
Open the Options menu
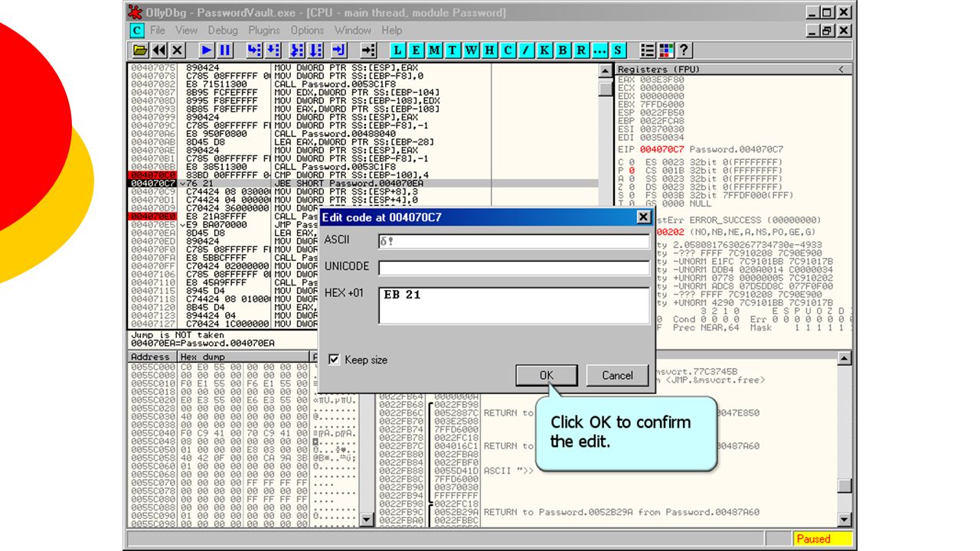point(307,31)
